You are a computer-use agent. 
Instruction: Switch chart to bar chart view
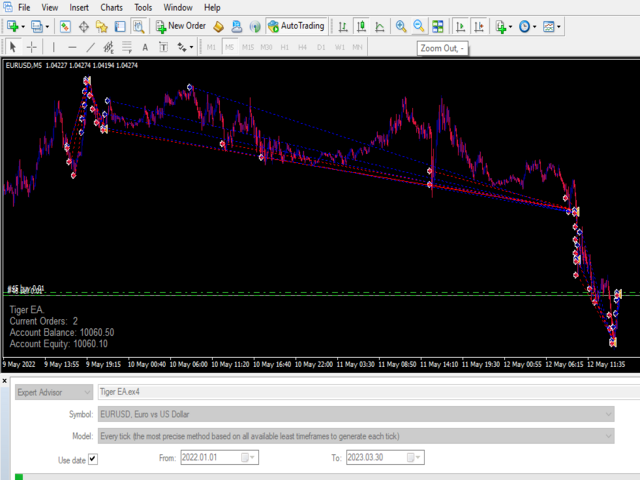click(x=343, y=26)
